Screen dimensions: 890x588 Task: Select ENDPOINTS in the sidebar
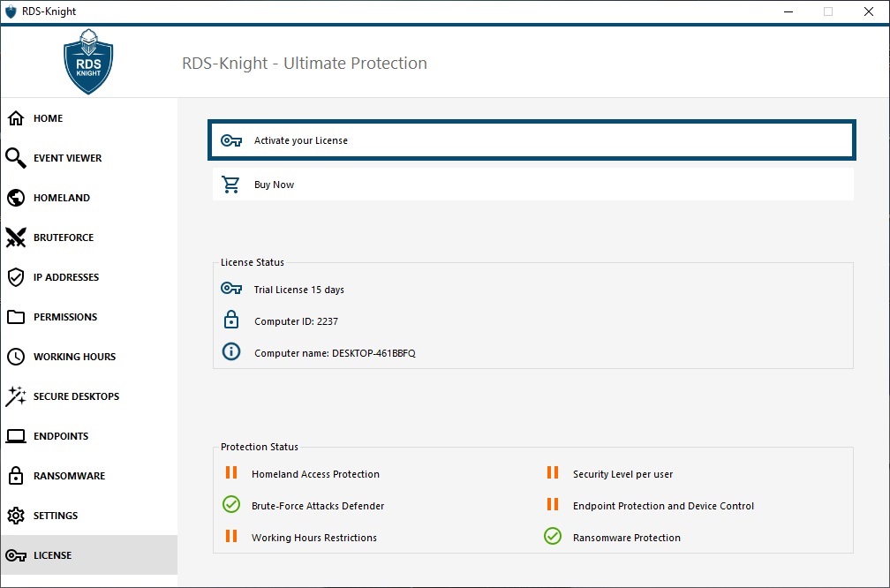[x=89, y=436]
